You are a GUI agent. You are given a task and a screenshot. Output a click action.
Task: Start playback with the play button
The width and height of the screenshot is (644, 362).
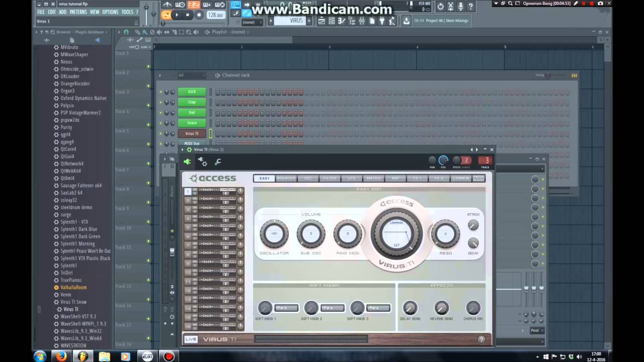point(177,15)
